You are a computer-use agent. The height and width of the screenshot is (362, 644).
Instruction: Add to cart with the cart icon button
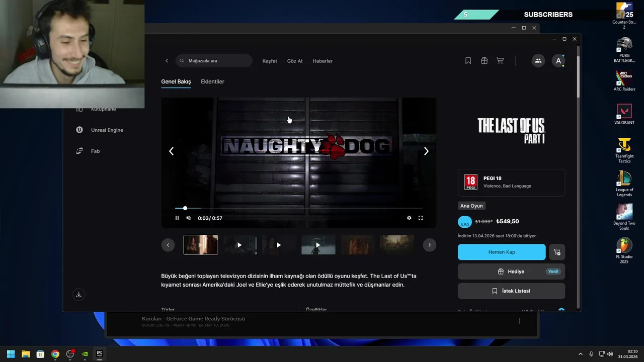(x=557, y=252)
